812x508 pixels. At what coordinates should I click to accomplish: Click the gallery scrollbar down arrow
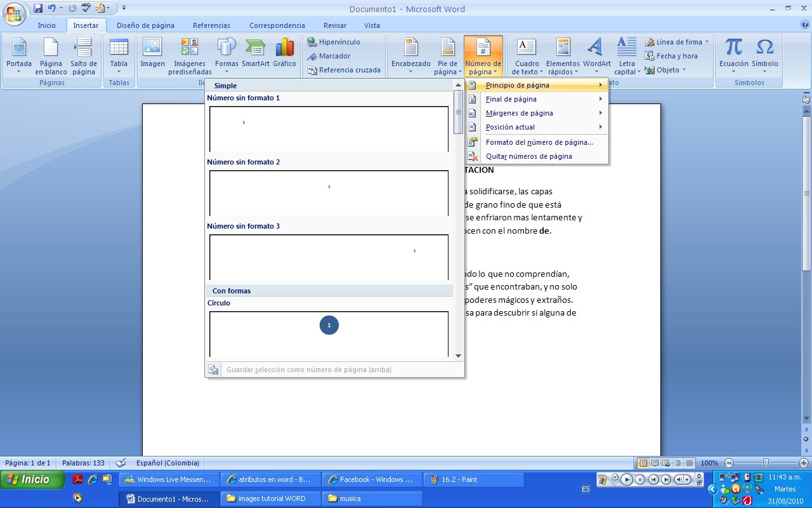pyautogui.click(x=458, y=356)
